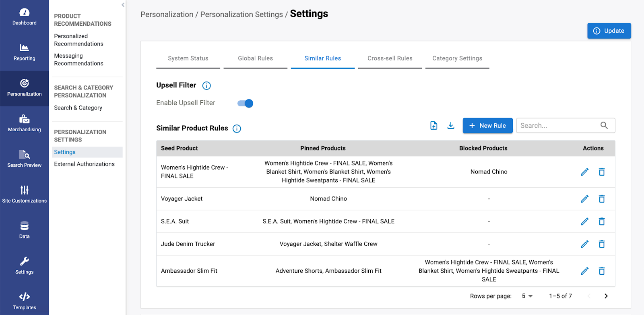The image size is (644, 315).
Task: Open the Templates section
Action: 24,301
